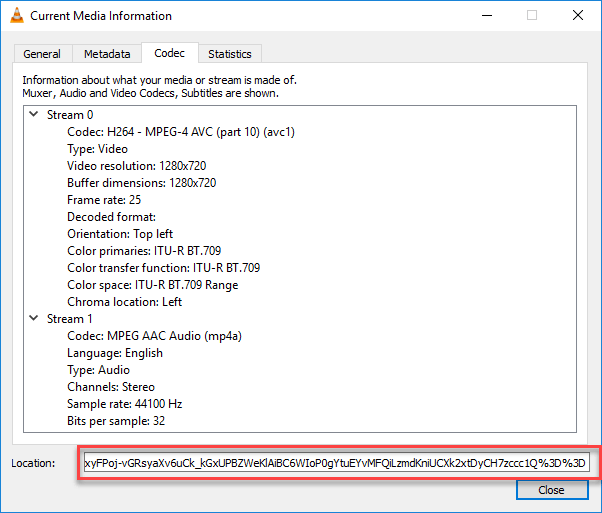Select the Chroma location: Left row
The image size is (602, 513).
[x=125, y=302]
